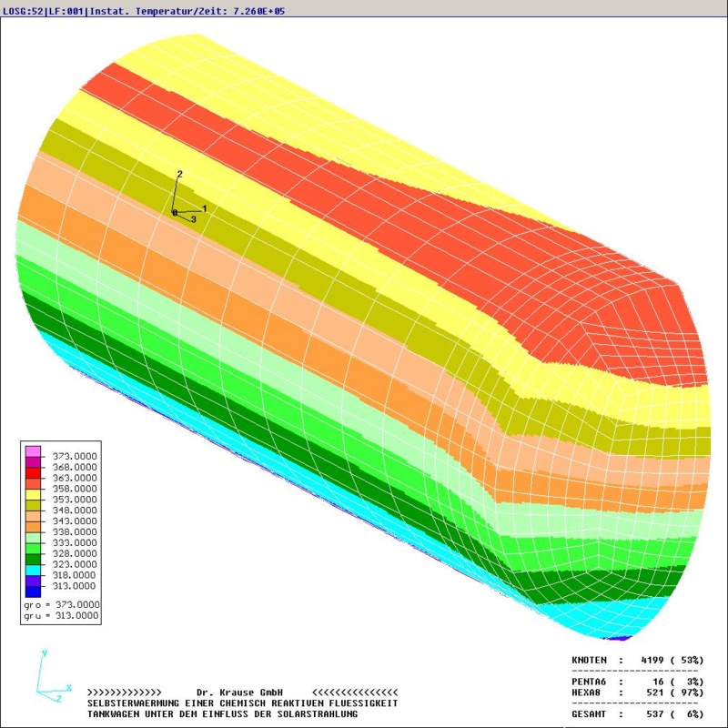This screenshot has width=728, height=728.
Task: Click the lower limit line 'gru = 313.0000'
Action: (62, 616)
